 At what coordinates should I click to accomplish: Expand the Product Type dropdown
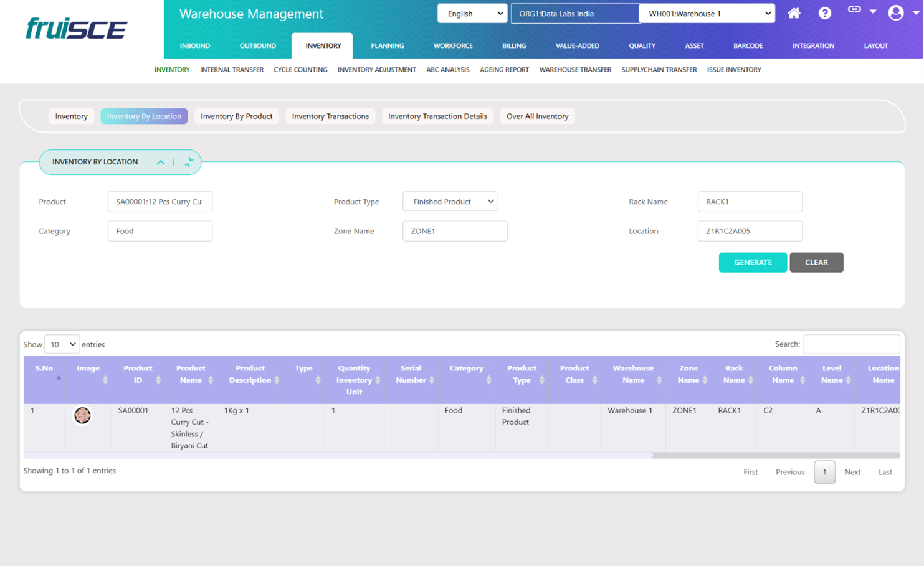450,202
